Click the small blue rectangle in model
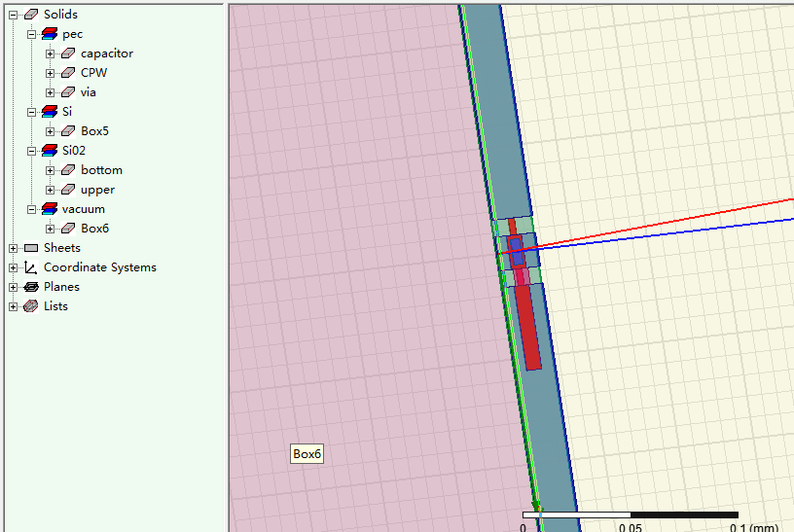Viewport: 794px width, 532px height. coord(517,252)
